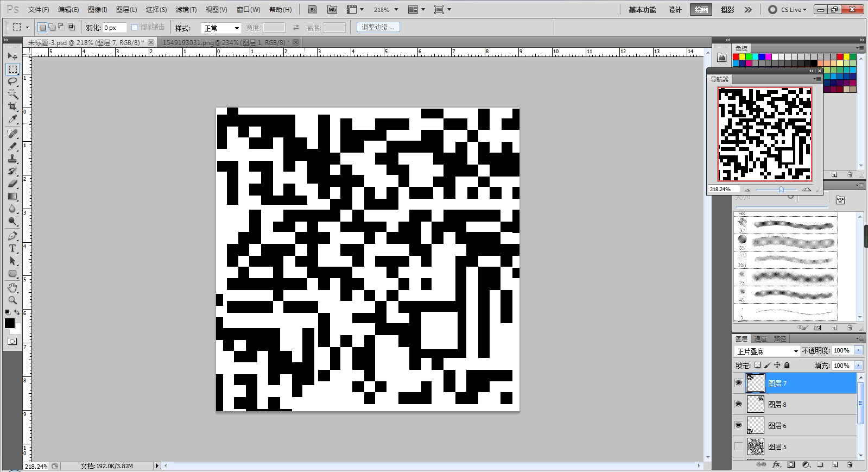Viewport: 868px width, 472px height.
Task: Open CS Live dropdown
Action: pos(788,10)
